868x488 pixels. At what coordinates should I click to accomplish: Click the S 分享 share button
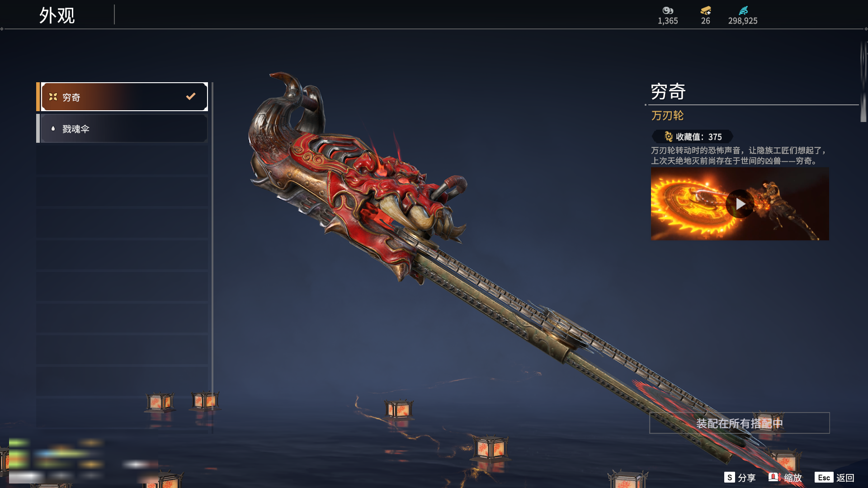(x=740, y=478)
